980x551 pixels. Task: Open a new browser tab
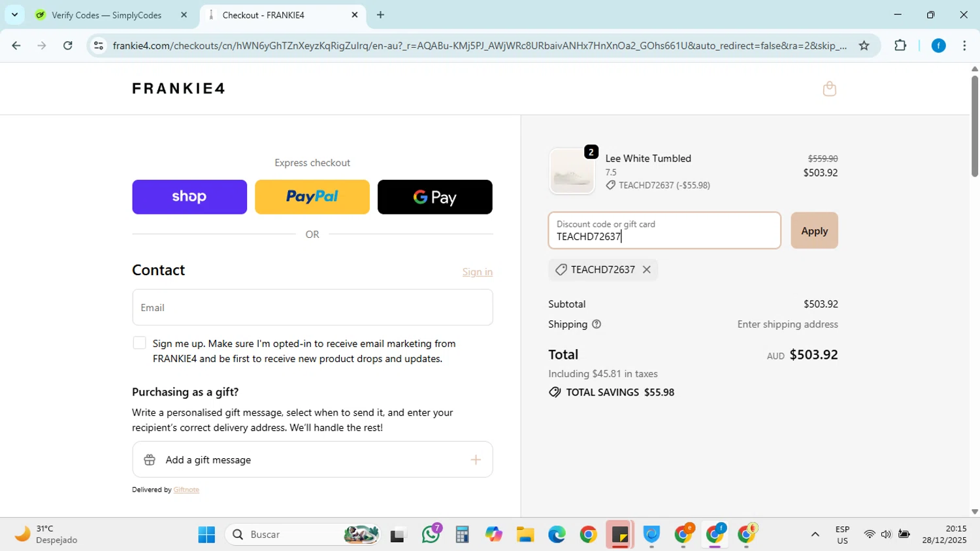pos(381,14)
